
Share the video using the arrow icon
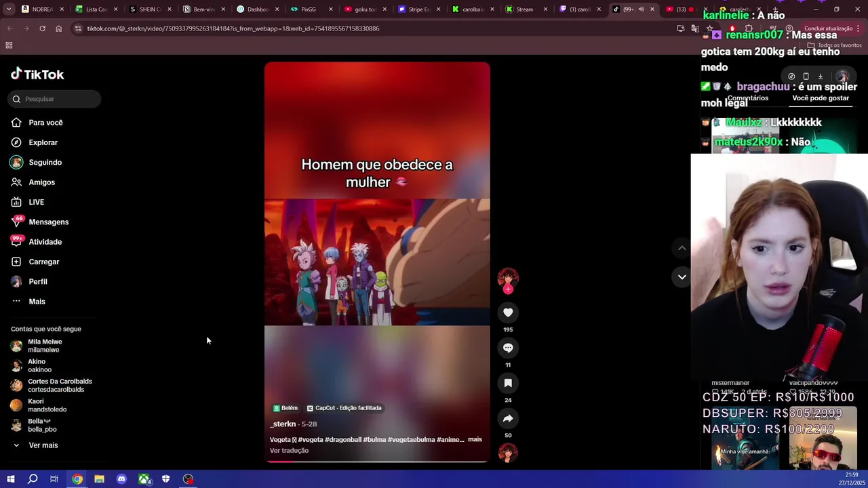pos(508,418)
